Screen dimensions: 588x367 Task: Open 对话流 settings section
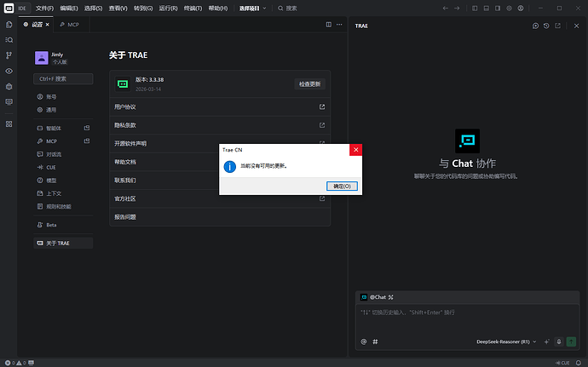point(63,154)
